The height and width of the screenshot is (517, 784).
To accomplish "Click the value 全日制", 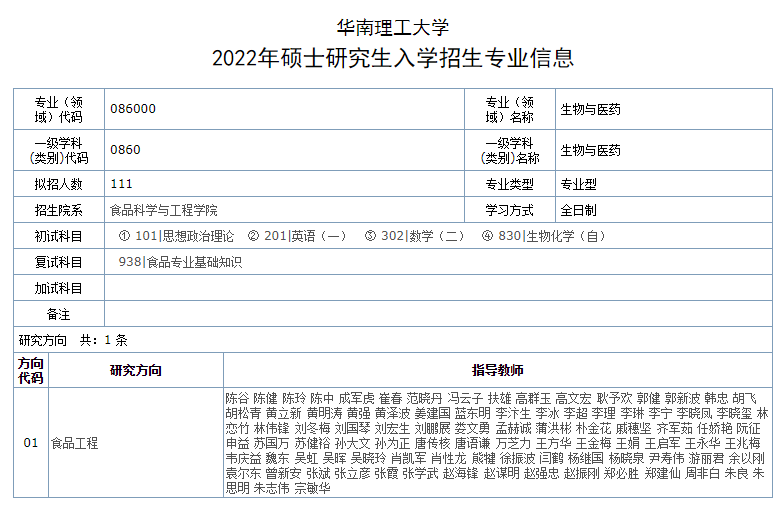I will click(578, 210).
